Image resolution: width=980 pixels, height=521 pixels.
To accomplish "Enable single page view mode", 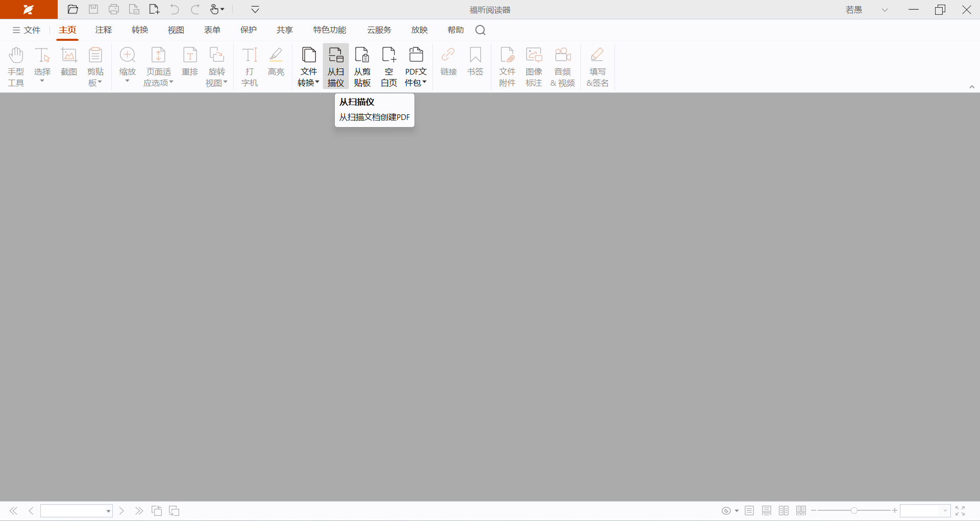I will click(749, 511).
